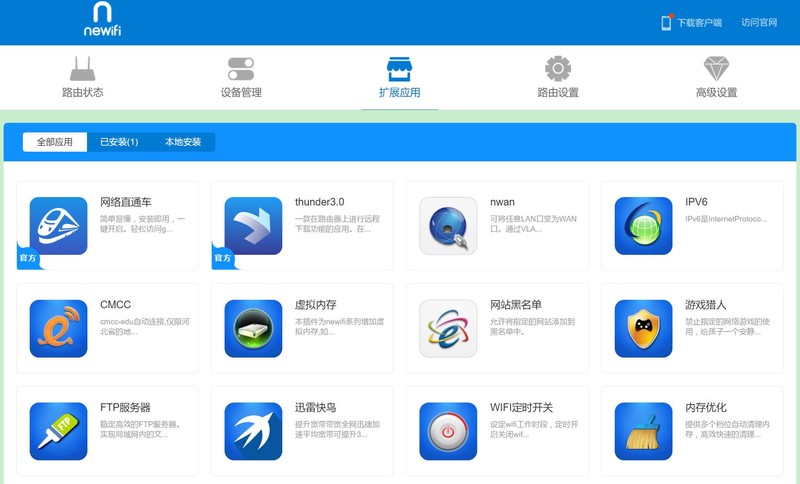Click the 网络直通车 description text
This screenshot has width=800, height=484.
click(143, 224)
